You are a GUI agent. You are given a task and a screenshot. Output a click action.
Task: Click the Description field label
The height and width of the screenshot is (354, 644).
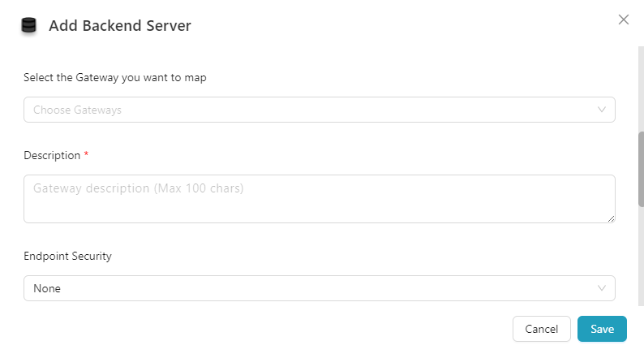[52, 155]
